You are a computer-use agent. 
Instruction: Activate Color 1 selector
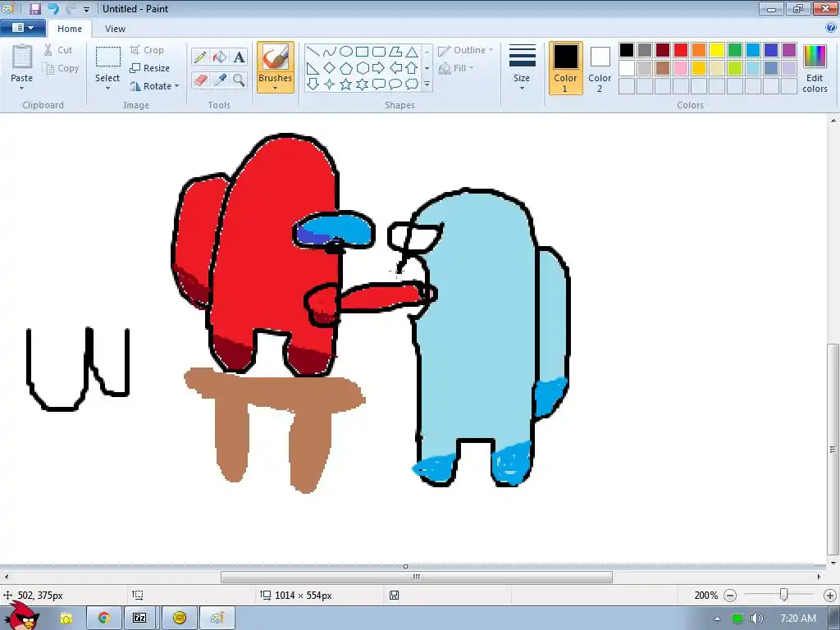pyautogui.click(x=566, y=68)
